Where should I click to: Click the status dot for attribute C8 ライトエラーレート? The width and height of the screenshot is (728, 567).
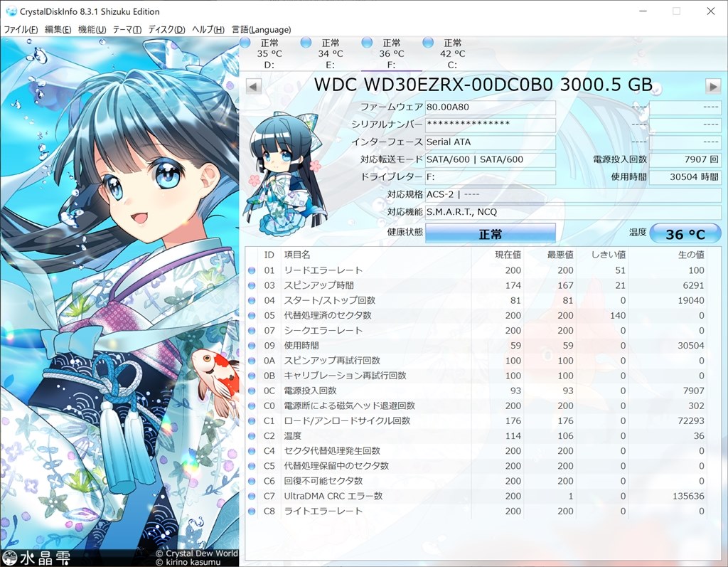[x=252, y=512]
